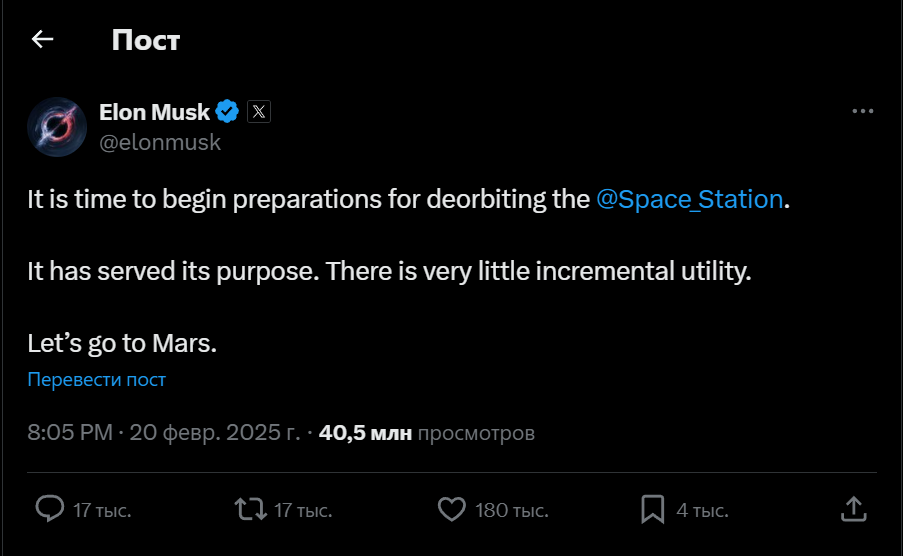Screen dimensions: 903x556
Task: Click the 17 тыс. count beside repost
Action: [x=303, y=510]
